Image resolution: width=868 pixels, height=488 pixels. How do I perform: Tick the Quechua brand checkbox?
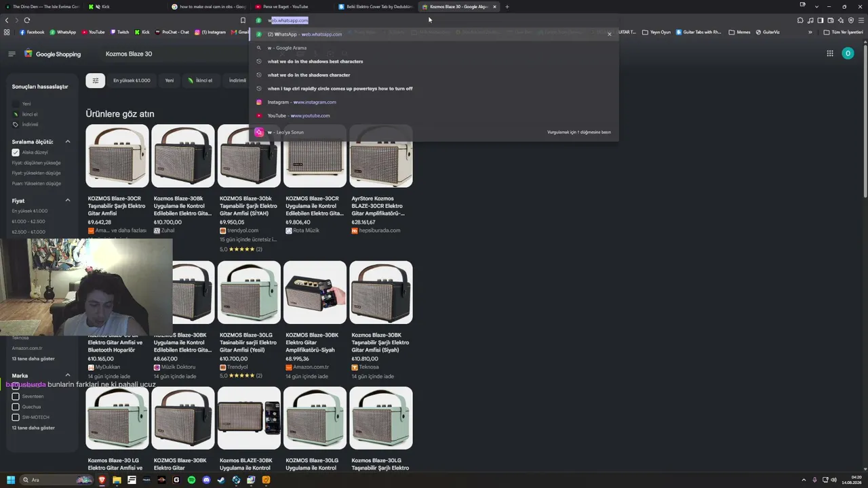point(16,407)
